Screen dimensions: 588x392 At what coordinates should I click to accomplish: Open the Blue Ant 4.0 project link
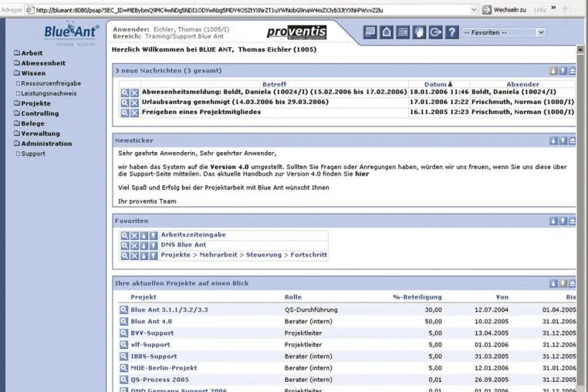151,322
